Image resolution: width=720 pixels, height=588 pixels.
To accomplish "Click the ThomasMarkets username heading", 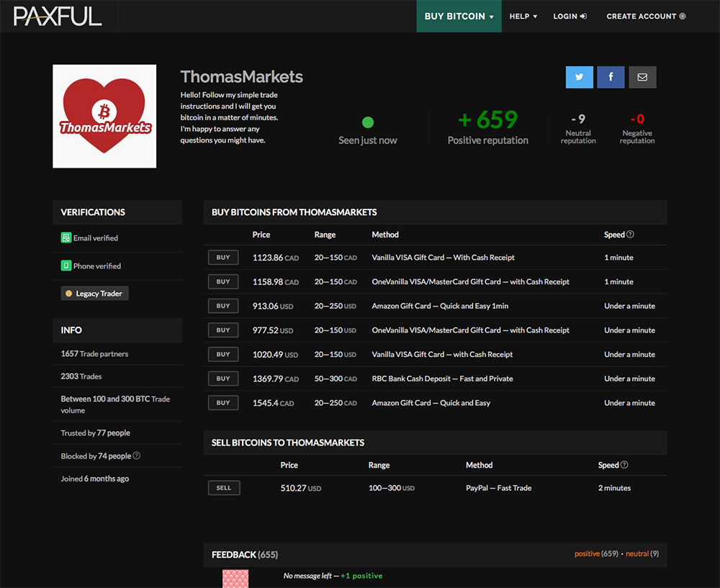I will [x=241, y=77].
